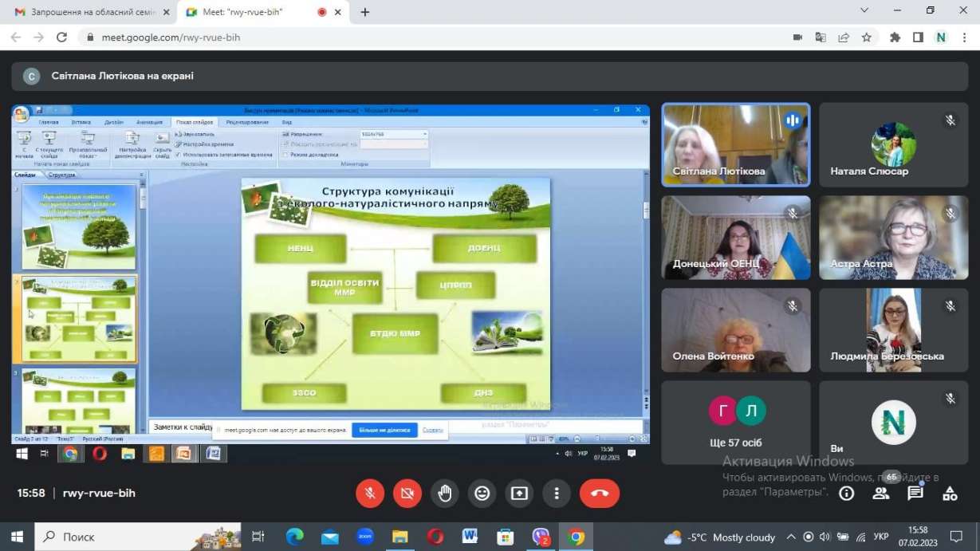View site information lock icon

89,37
